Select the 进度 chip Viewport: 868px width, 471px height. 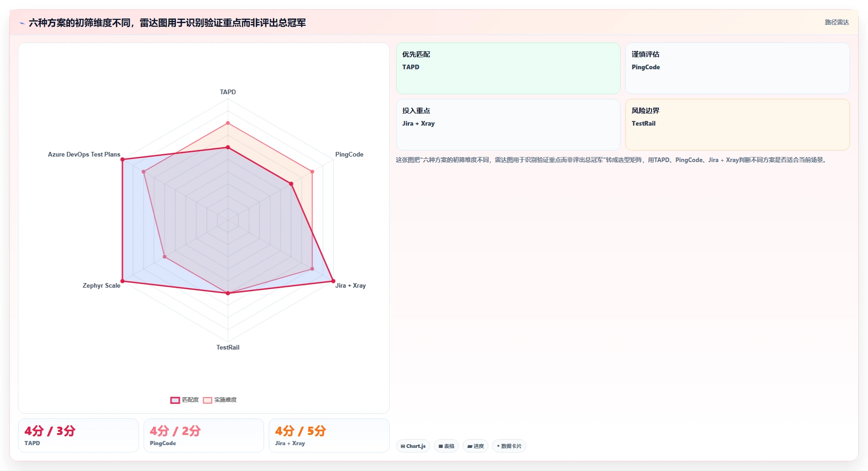[x=476, y=446]
